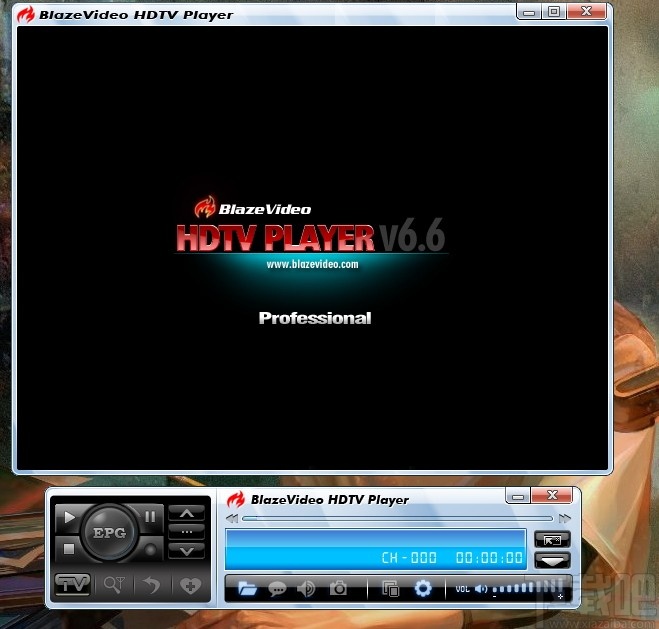Increase volume with the plus sign

coord(560,596)
